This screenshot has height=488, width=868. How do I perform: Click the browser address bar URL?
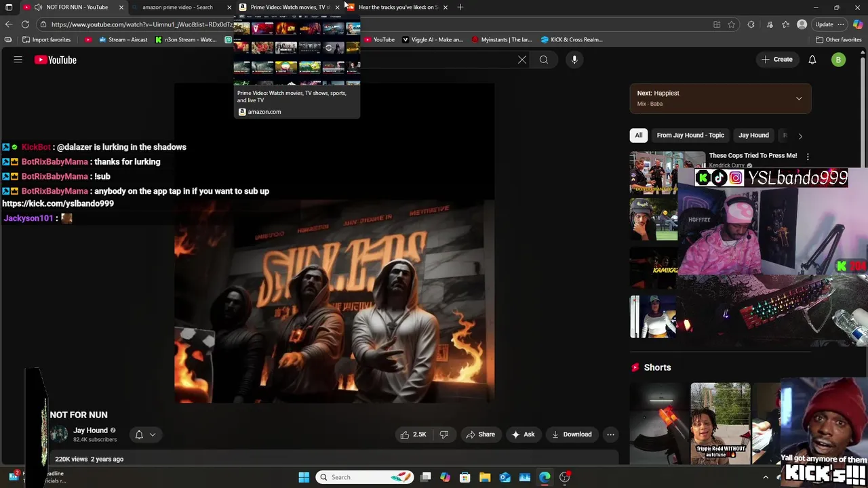[x=141, y=24]
